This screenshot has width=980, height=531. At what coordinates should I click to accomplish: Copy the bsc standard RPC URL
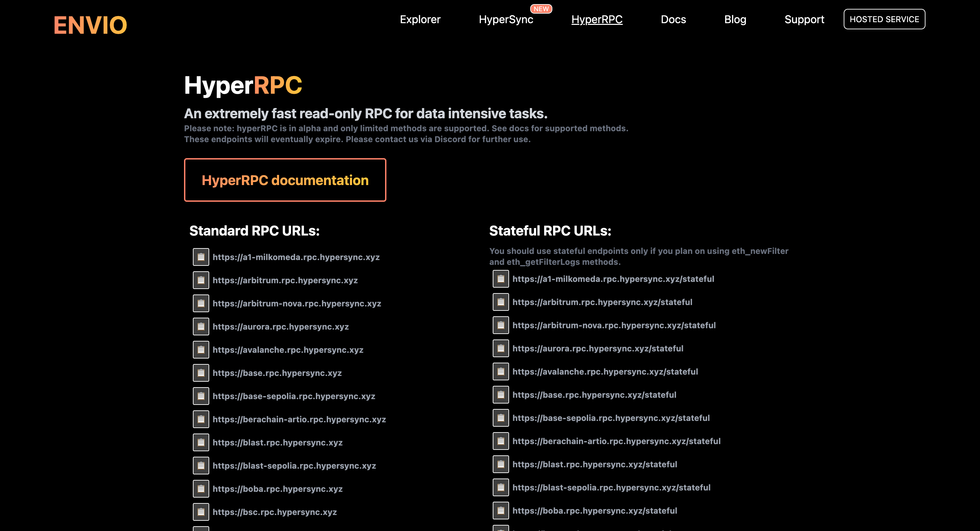pos(201,512)
